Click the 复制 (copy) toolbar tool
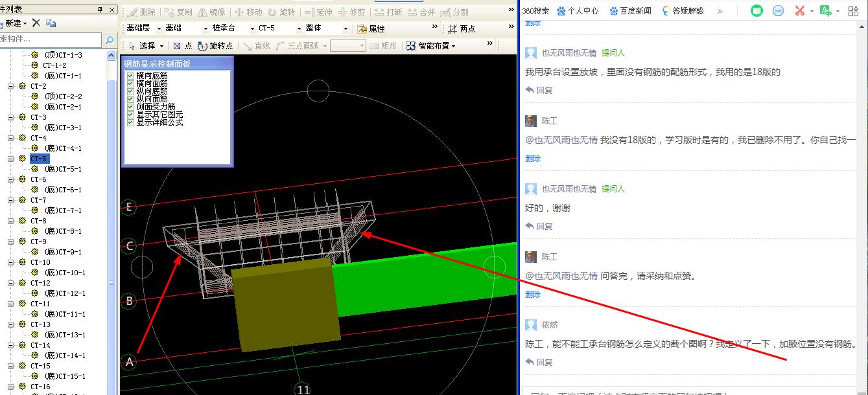Image resolution: width=868 pixels, height=395 pixels. (178, 12)
